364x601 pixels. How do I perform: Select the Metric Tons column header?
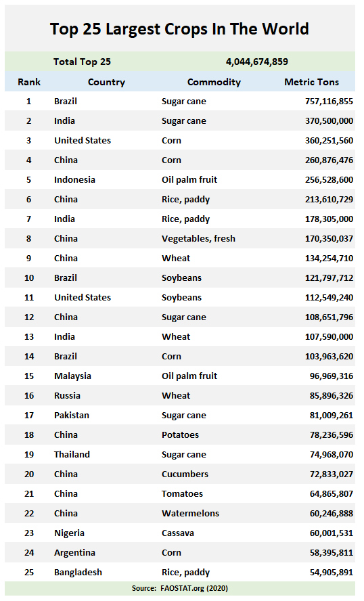[311, 82]
